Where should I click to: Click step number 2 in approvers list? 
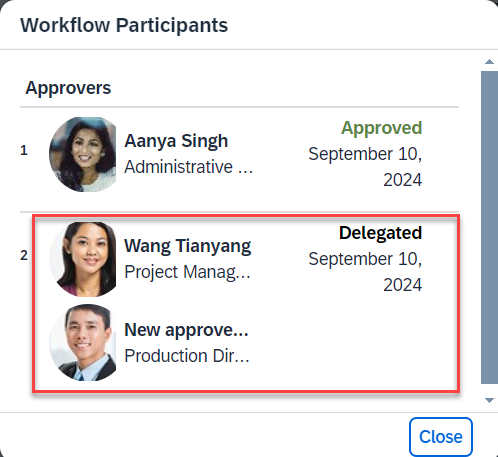(x=24, y=256)
